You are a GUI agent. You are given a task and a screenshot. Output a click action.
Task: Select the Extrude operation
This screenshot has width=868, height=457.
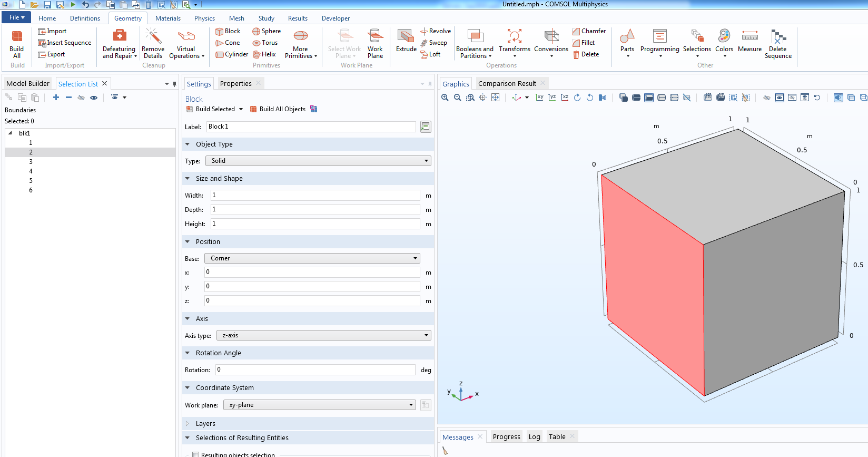point(406,41)
